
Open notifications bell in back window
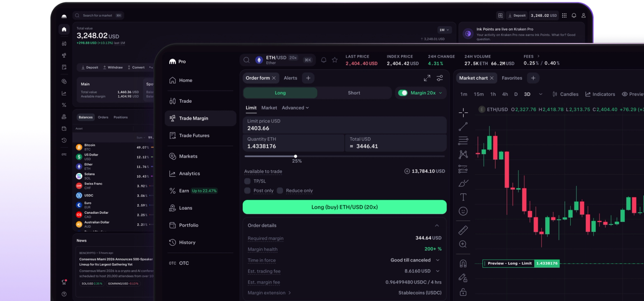(x=574, y=16)
